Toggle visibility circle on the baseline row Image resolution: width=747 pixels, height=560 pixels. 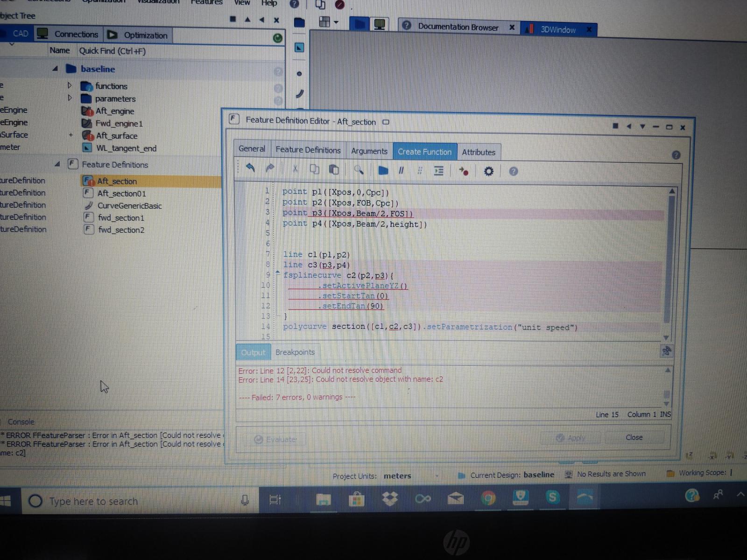click(x=278, y=71)
